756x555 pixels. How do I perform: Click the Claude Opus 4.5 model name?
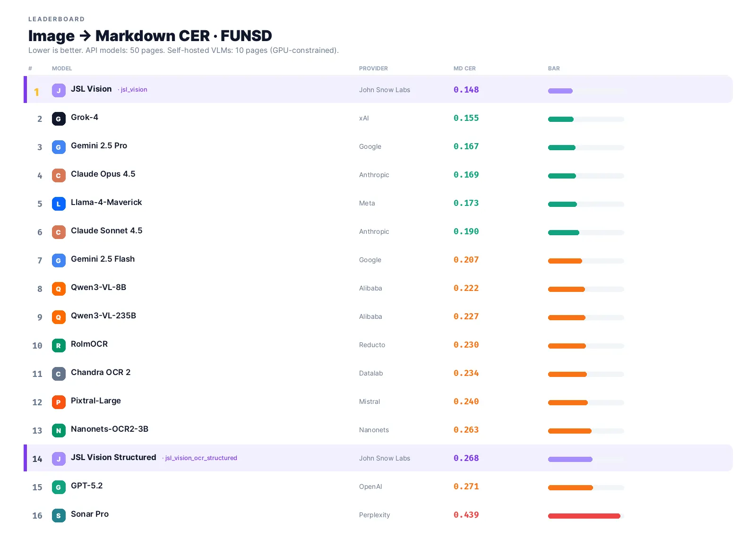pos(103,174)
